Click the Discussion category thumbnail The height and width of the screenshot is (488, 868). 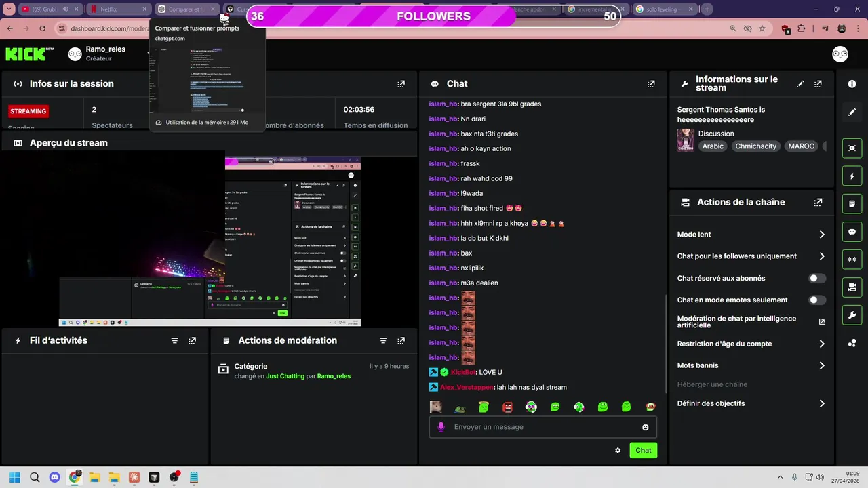coord(686,140)
